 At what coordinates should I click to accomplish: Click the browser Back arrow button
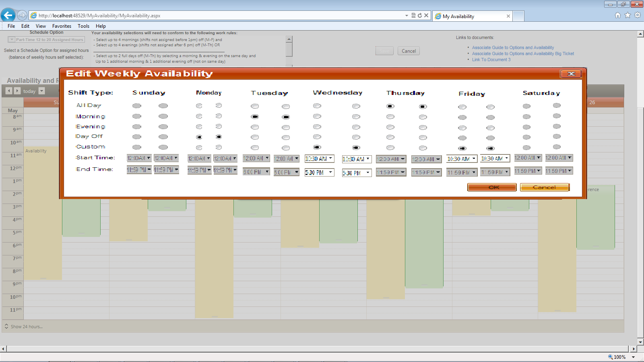pos(8,15)
